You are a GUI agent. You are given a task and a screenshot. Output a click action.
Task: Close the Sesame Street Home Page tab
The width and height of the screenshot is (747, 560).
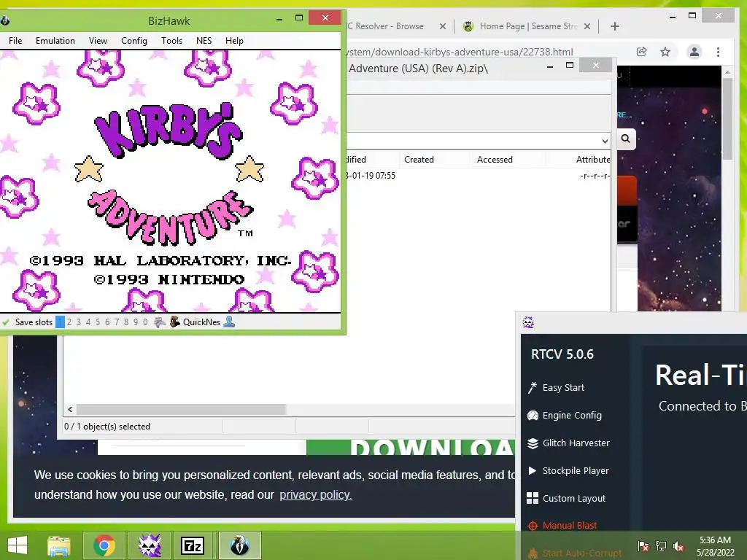click(x=587, y=26)
